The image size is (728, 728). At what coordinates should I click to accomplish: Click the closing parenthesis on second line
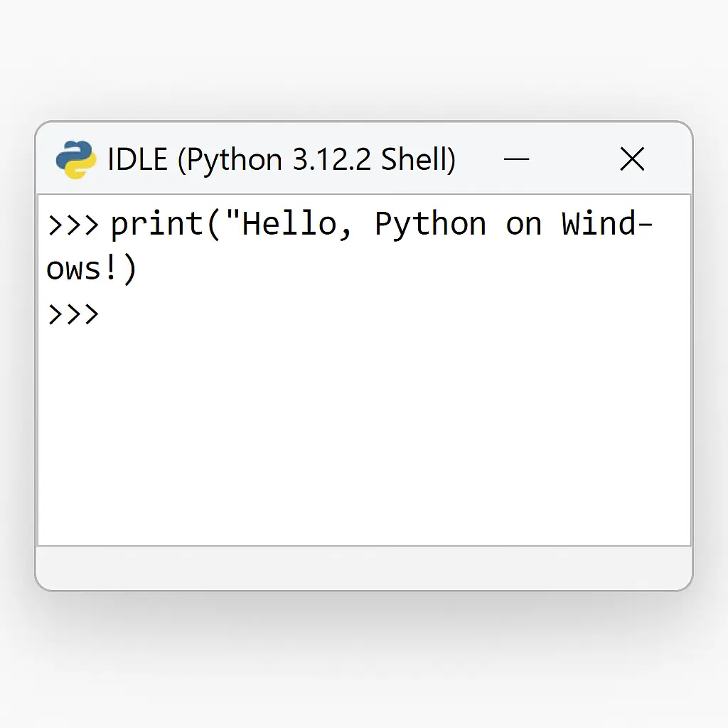tap(129, 270)
